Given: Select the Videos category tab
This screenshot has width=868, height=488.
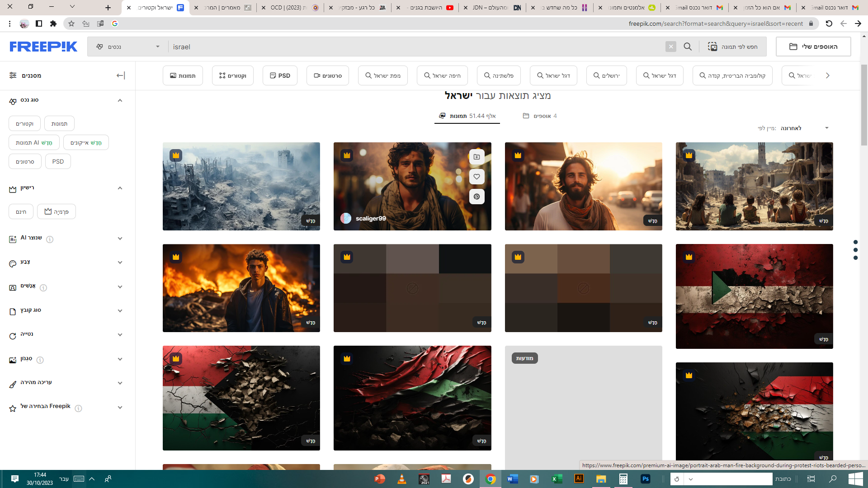Looking at the screenshot, I should (x=328, y=75).
